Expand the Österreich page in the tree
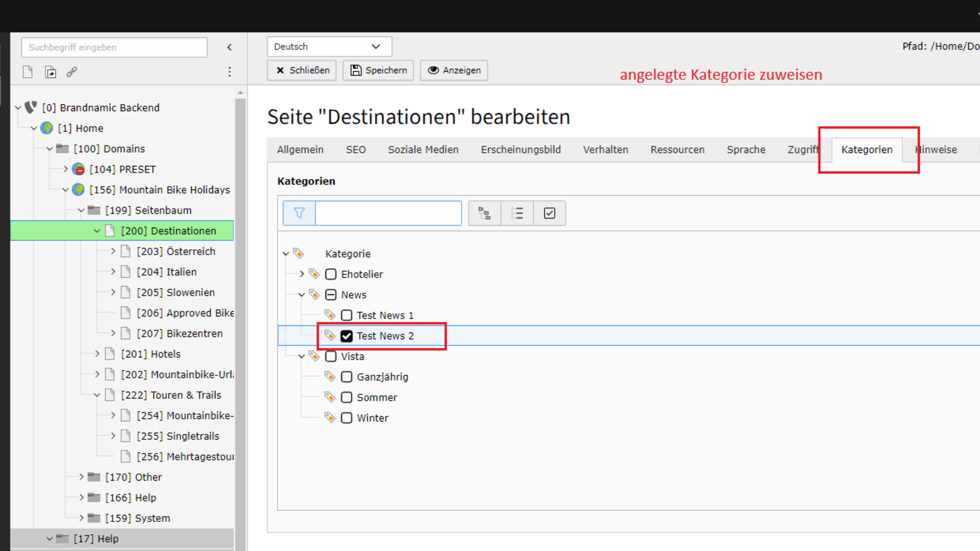 point(113,251)
